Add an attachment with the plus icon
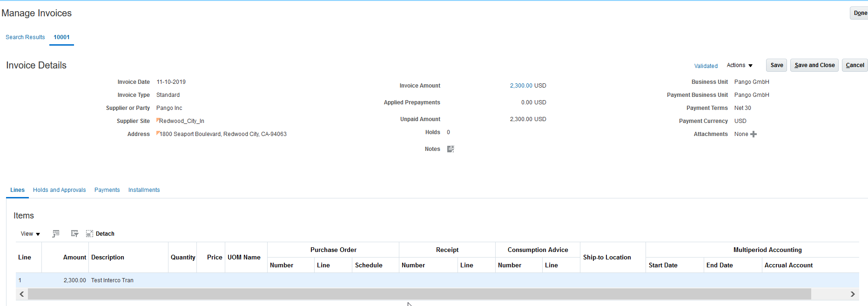 [x=754, y=134]
